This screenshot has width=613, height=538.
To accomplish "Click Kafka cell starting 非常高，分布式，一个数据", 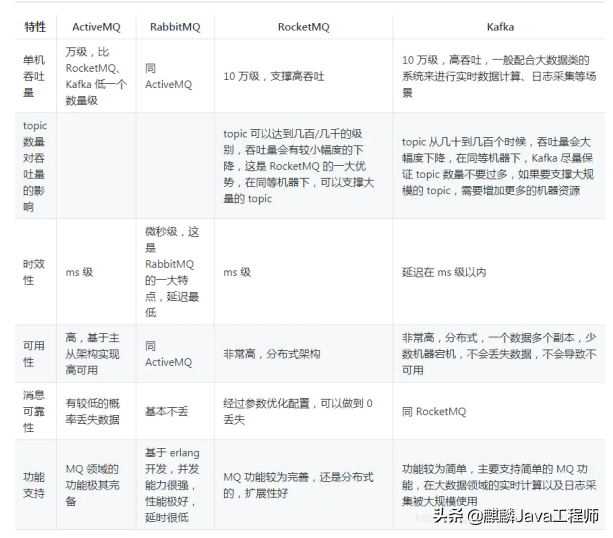I will point(499,354).
